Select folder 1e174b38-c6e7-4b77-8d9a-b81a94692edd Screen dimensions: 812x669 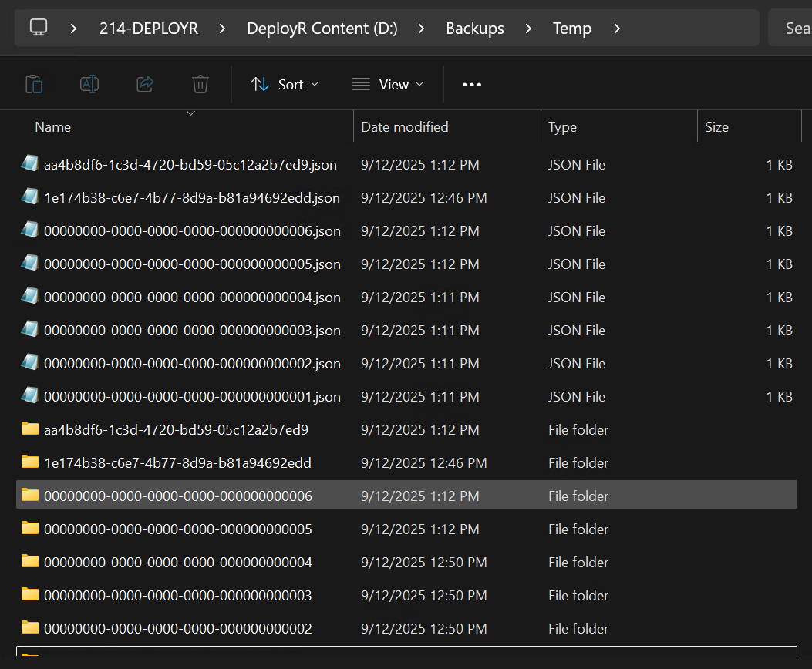406,462
